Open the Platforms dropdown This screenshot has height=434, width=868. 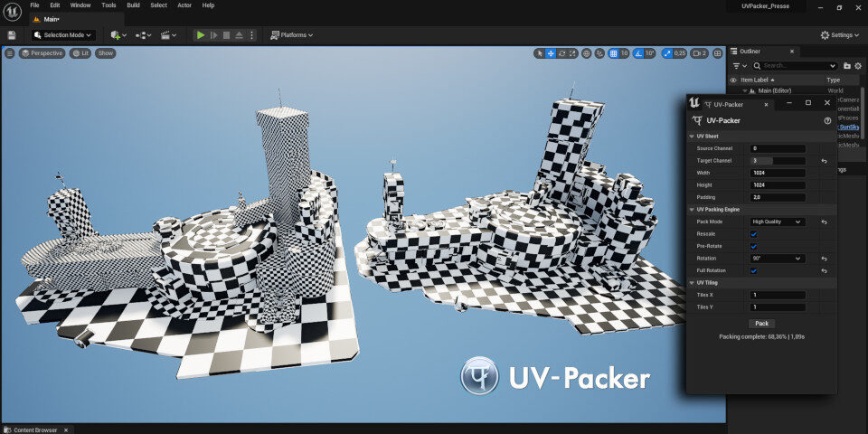click(x=292, y=35)
